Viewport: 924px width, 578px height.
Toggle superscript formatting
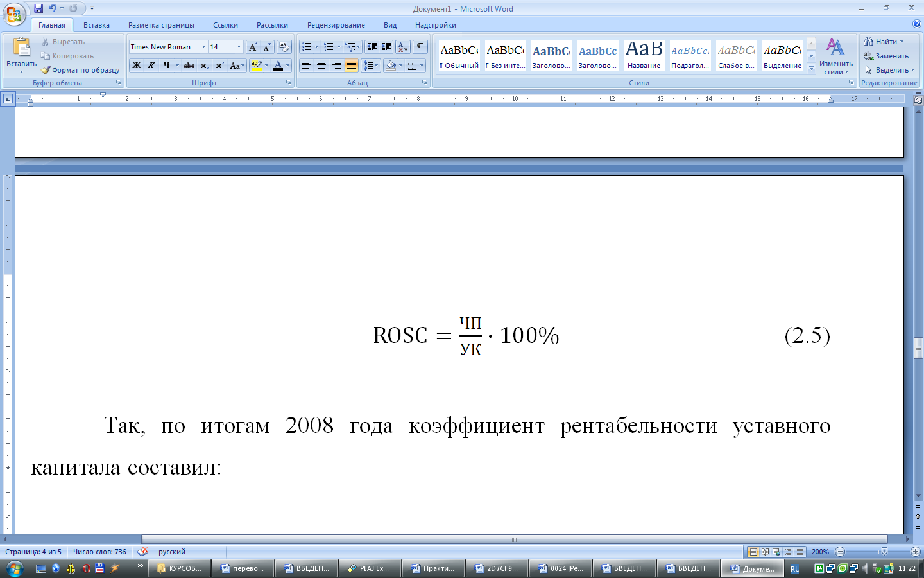[x=219, y=66]
